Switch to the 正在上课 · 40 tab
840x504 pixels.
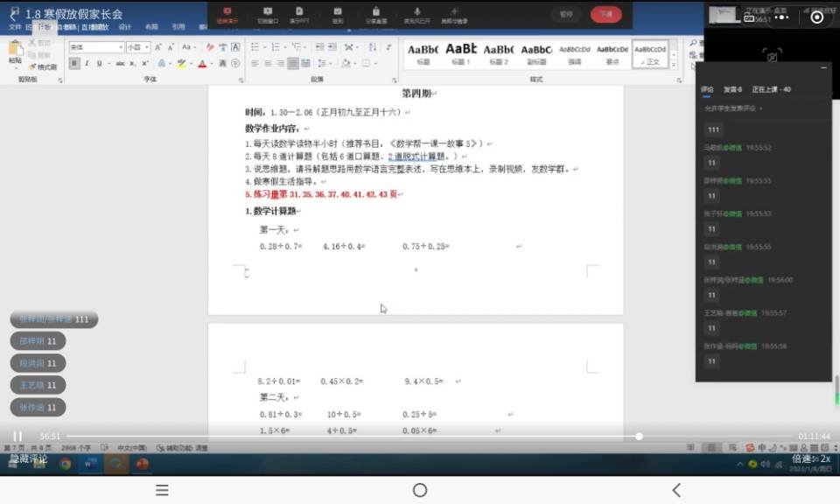771,89
